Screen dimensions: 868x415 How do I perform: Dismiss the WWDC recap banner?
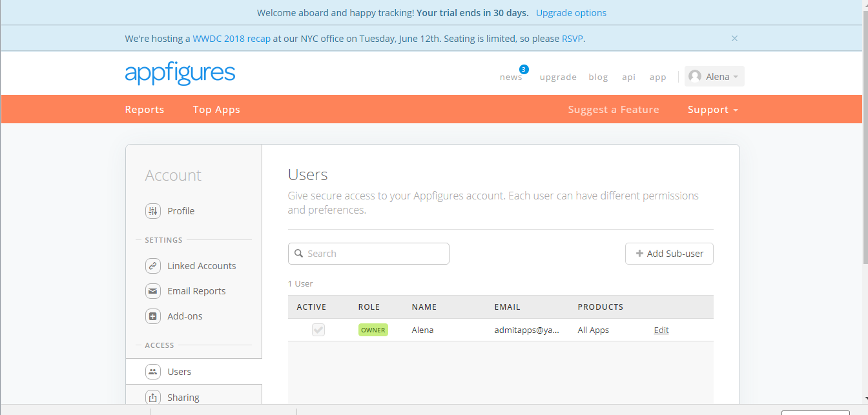pos(734,38)
